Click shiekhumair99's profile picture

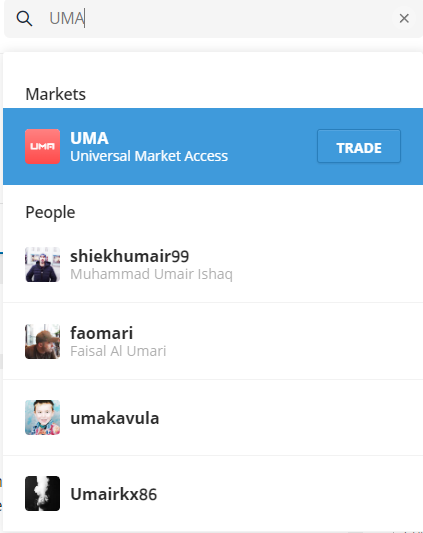point(43,264)
